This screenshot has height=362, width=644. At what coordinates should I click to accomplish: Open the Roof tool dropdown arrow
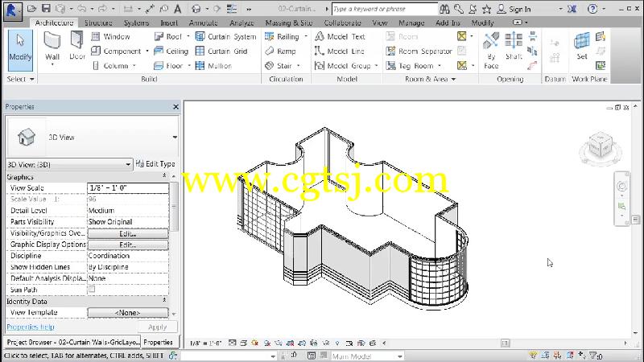(188, 36)
